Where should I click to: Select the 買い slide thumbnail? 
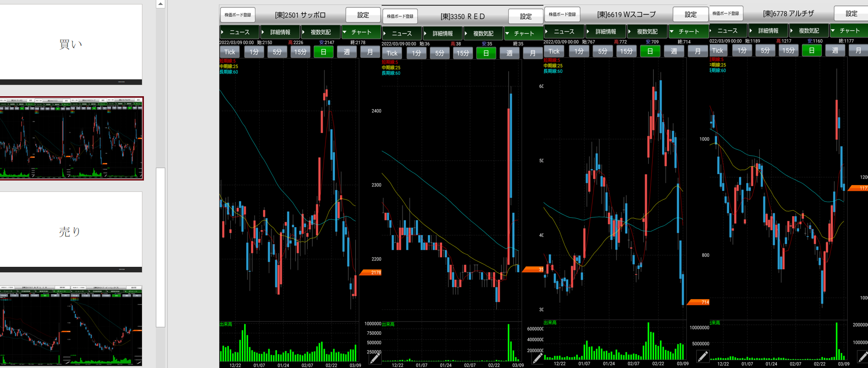[70, 44]
